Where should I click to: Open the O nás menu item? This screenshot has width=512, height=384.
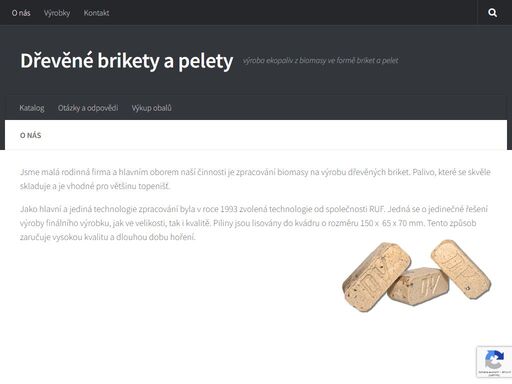coord(21,13)
